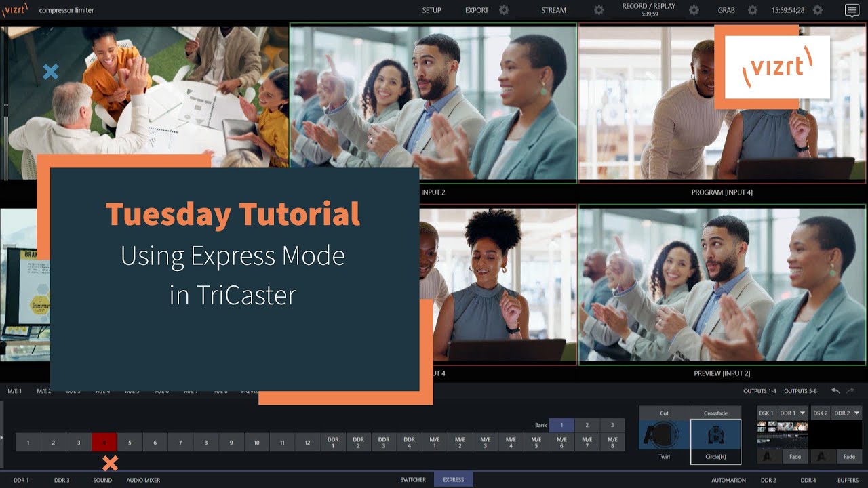Image resolution: width=868 pixels, height=488 pixels.
Task: Select source button 8
Action: [x=205, y=443]
